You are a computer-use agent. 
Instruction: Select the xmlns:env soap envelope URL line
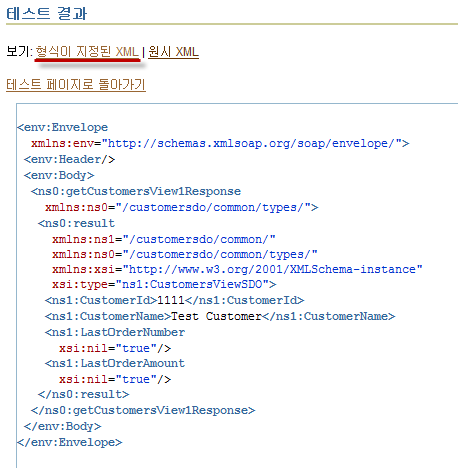[x=220, y=143]
